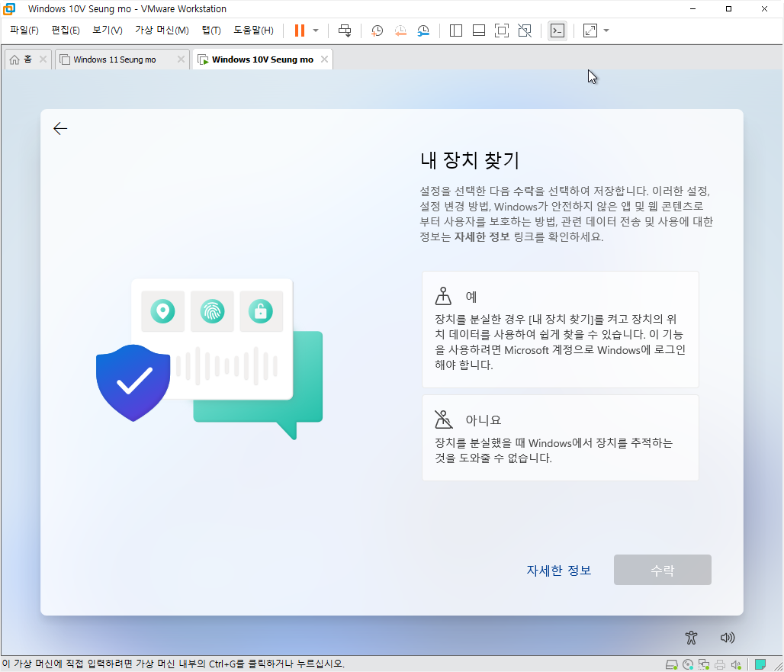The height and width of the screenshot is (672, 784).
Task: Expand the power options dropdown arrow
Action: [x=316, y=31]
